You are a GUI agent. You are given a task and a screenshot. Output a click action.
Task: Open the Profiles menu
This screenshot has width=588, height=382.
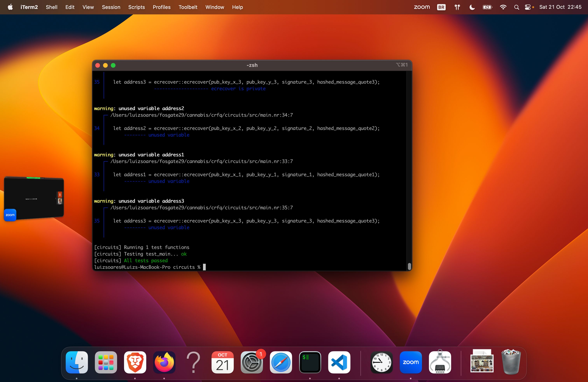coord(162,7)
